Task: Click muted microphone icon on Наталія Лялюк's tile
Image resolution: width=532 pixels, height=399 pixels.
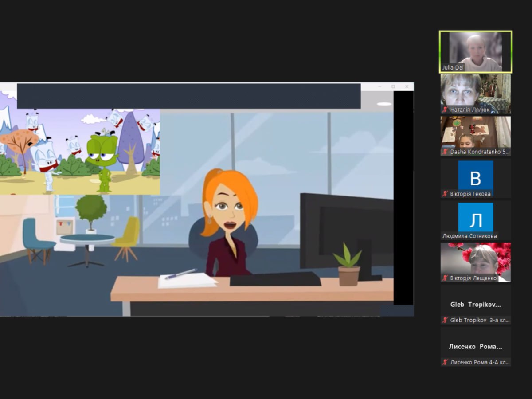Action: pos(445,110)
